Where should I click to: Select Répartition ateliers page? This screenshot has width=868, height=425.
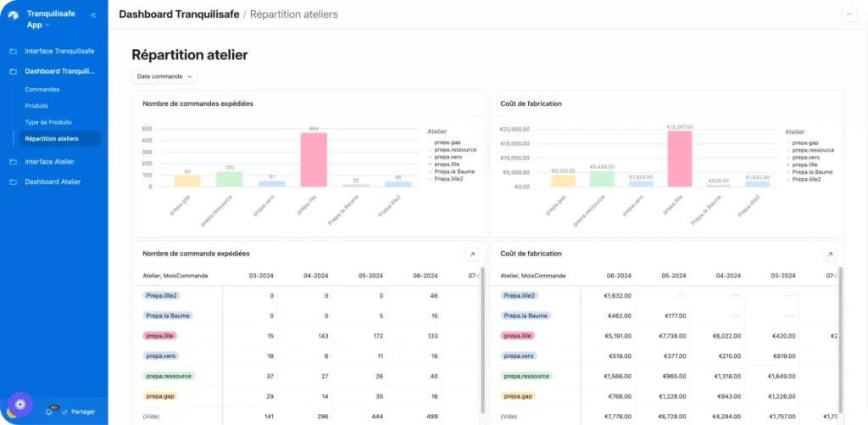point(60,138)
